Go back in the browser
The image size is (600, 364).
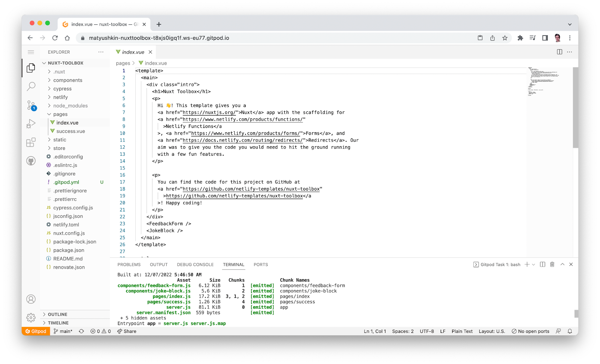(x=30, y=38)
